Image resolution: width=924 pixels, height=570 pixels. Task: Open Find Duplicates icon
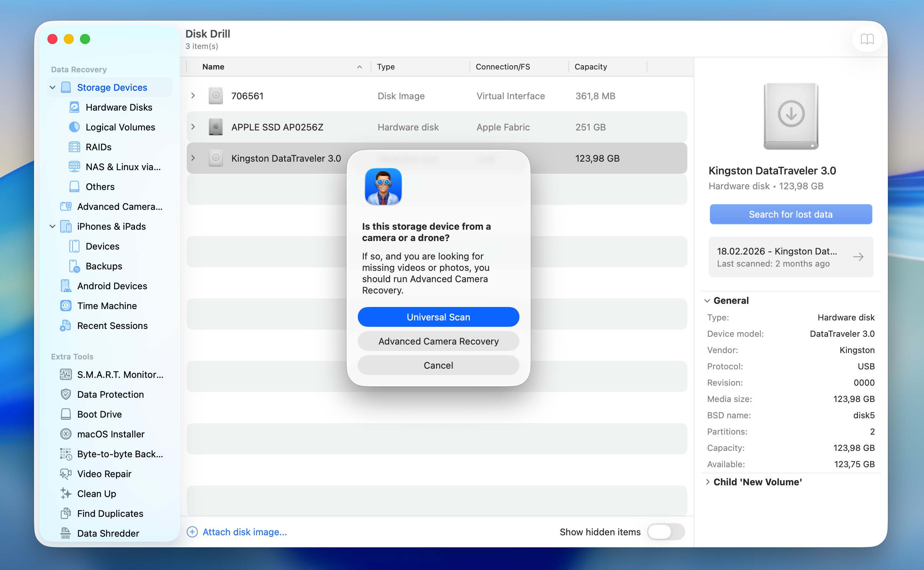click(x=66, y=513)
